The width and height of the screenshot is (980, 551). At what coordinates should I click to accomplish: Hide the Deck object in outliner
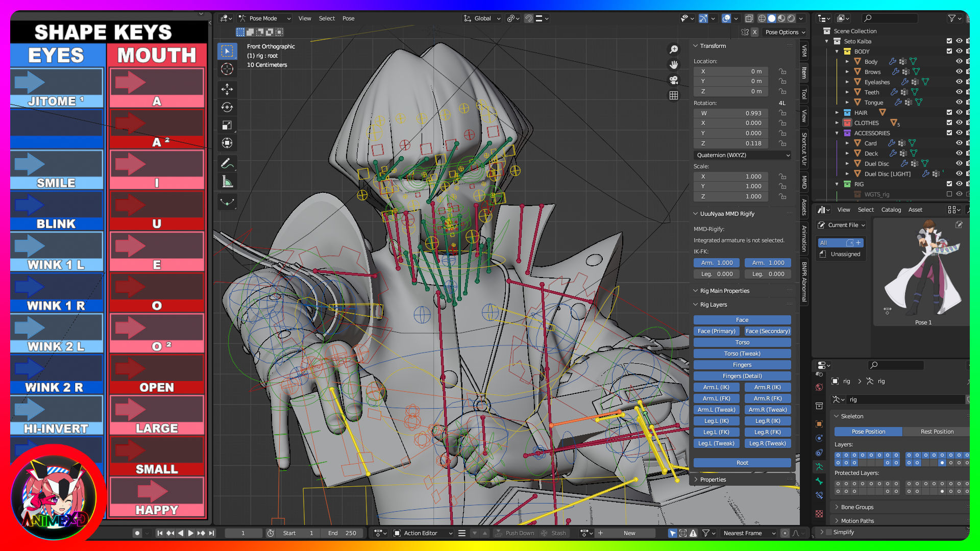(x=959, y=154)
